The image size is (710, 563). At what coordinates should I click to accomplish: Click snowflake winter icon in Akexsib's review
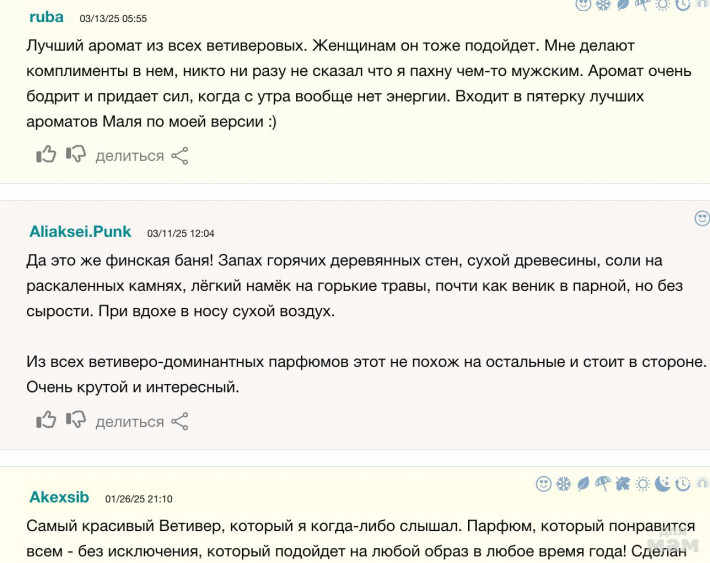pos(563,484)
